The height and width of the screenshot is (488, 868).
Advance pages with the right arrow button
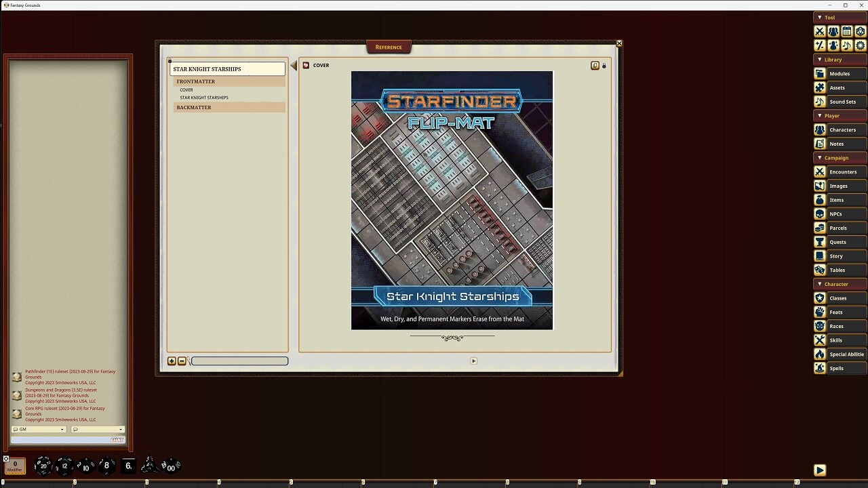click(x=473, y=361)
